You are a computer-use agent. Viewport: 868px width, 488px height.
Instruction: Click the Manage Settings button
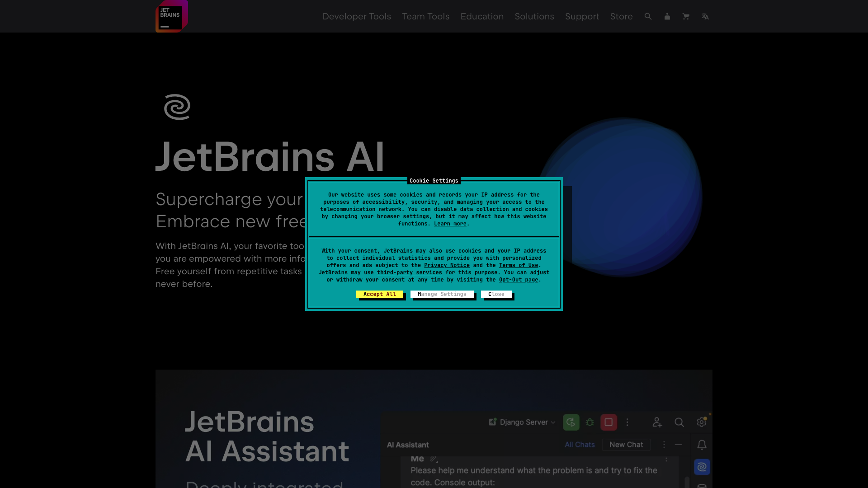[442, 294]
